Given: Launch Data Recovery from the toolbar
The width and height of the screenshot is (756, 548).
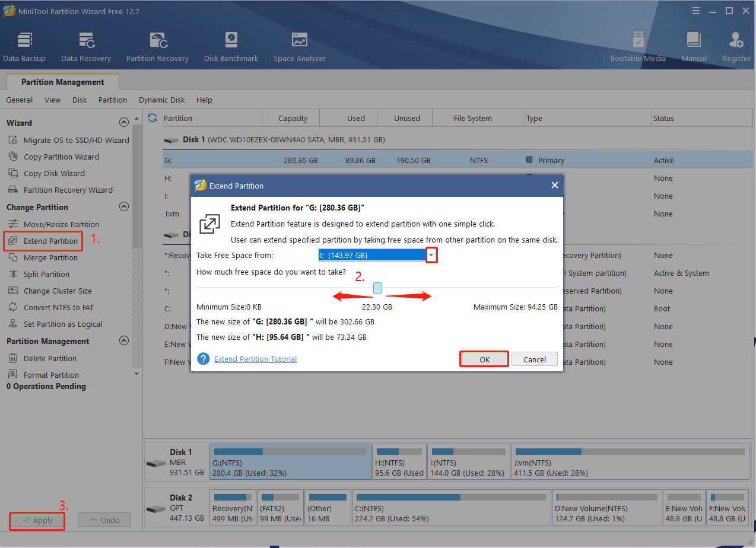Looking at the screenshot, I should click(x=86, y=47).
